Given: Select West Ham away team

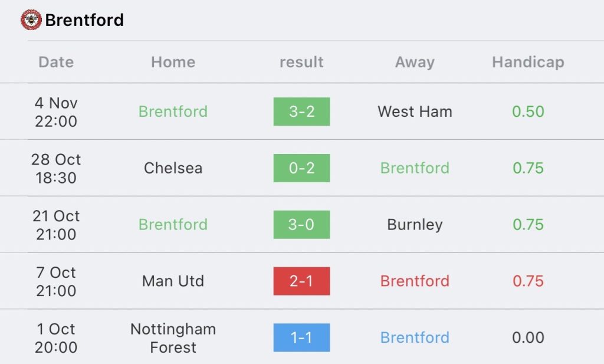Looking at the screenshot, I should pyautogui.click(x=415, y=112).
